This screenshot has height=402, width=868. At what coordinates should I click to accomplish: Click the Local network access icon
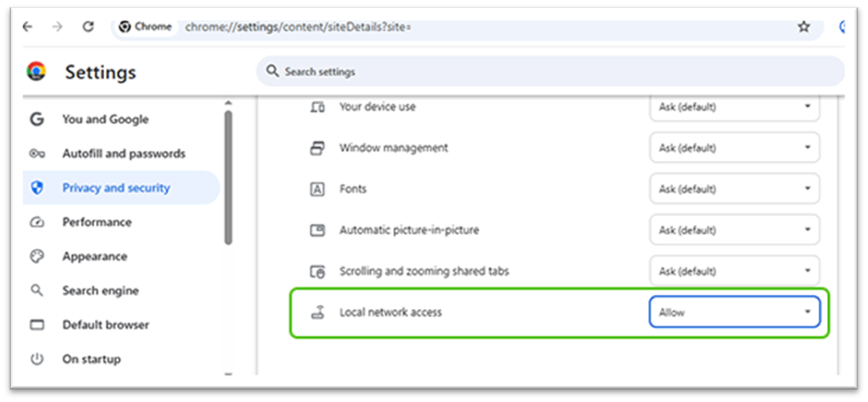click(317, 313)
